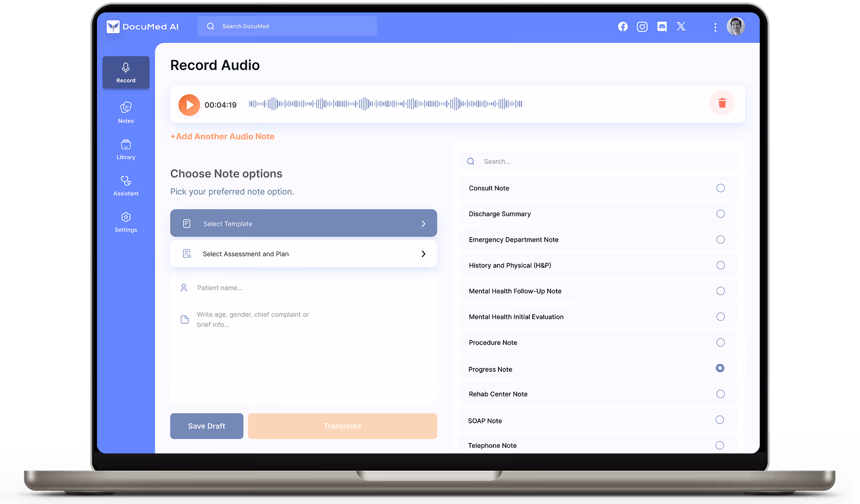Expand Select Assessment and Plan chevron
The width and height of the screenshot is (860, 504).
point(423,254)
